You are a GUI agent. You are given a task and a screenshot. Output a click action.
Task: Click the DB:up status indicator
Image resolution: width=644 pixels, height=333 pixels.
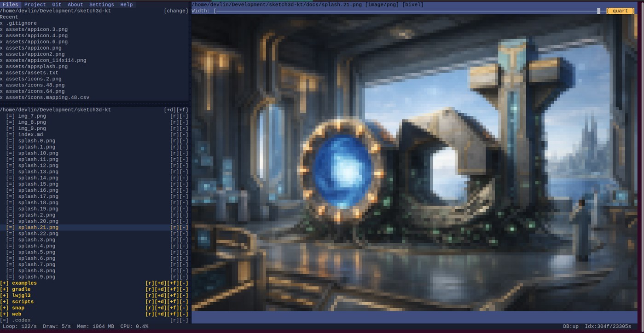[571, 327]
